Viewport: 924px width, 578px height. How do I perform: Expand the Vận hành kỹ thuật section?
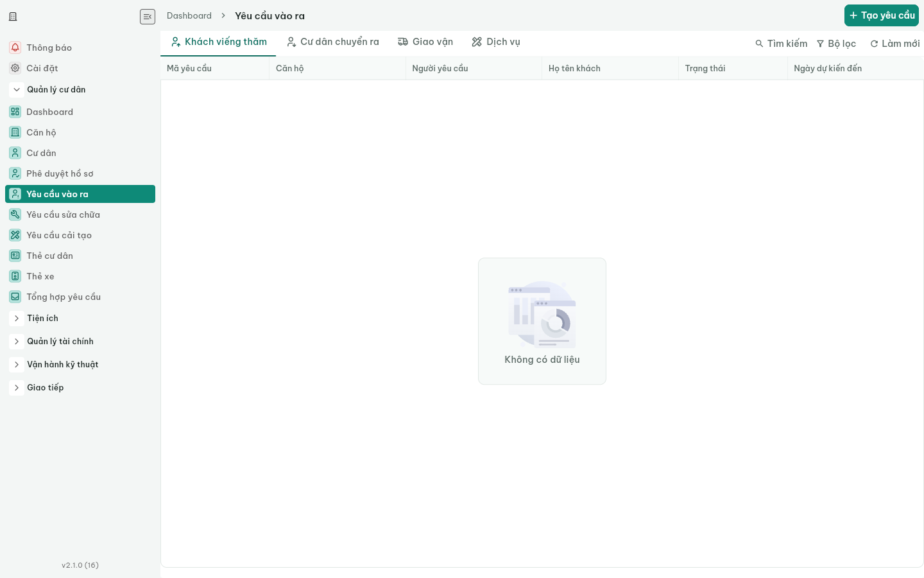point(17,365)
